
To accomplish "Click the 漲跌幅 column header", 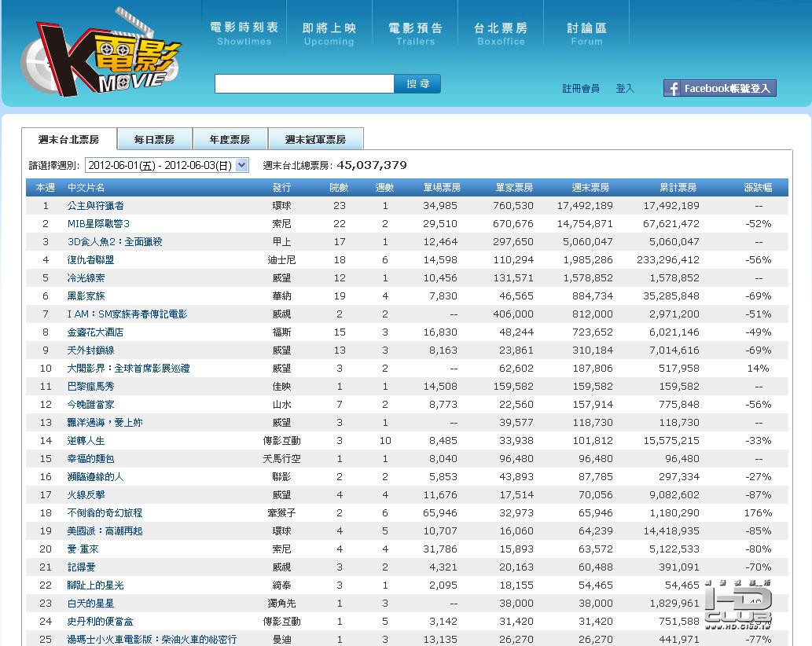I will [758, 187].
